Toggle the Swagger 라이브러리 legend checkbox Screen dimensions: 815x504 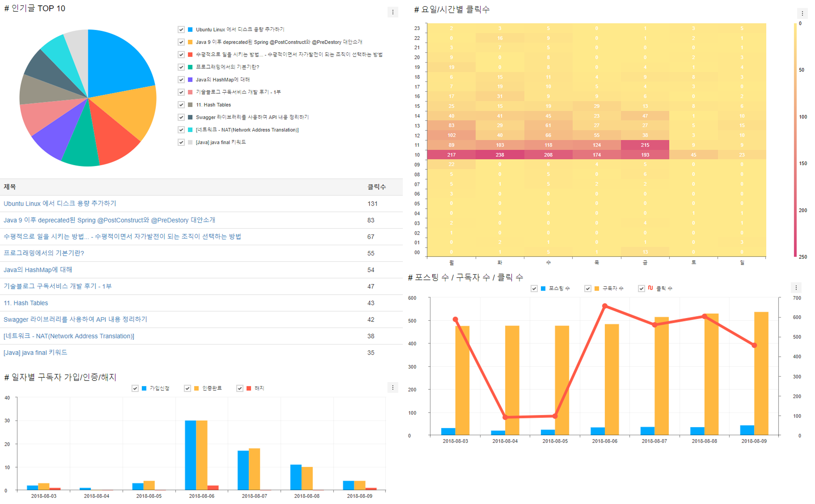tap(181, 117)
